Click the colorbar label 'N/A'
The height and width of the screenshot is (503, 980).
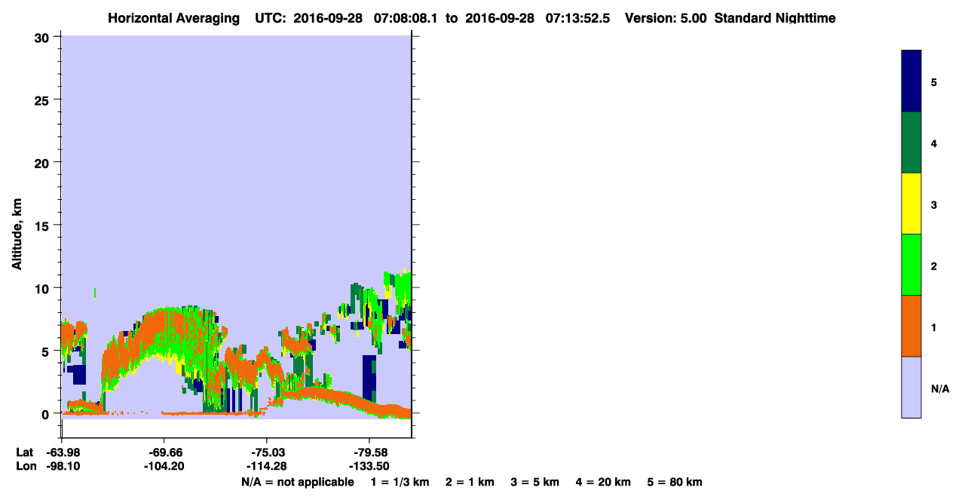pyautogui.click(x=940, y=389)
